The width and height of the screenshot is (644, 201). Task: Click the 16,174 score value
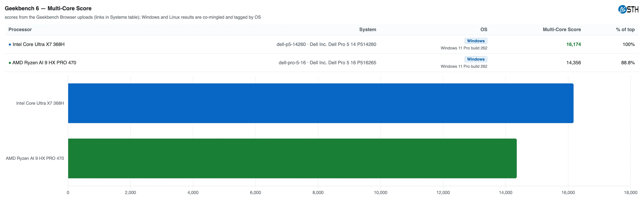(573, 44)
